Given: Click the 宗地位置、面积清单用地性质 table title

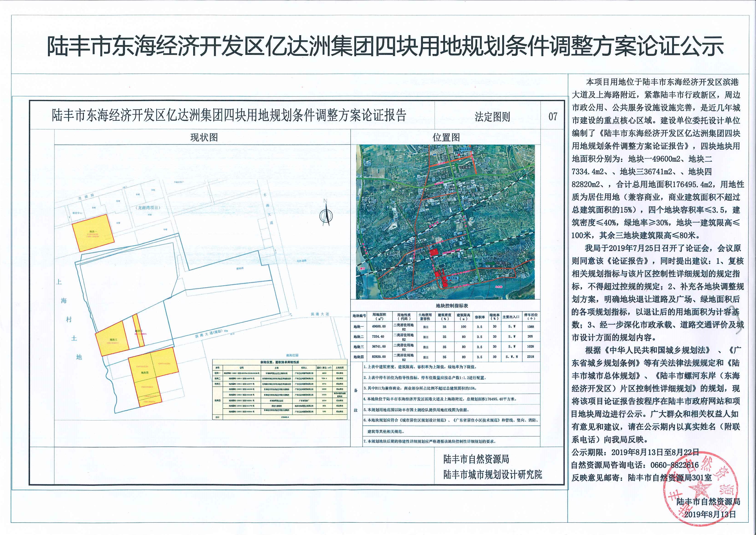Looking at the screenshot, I should click(x=280, y=362).
